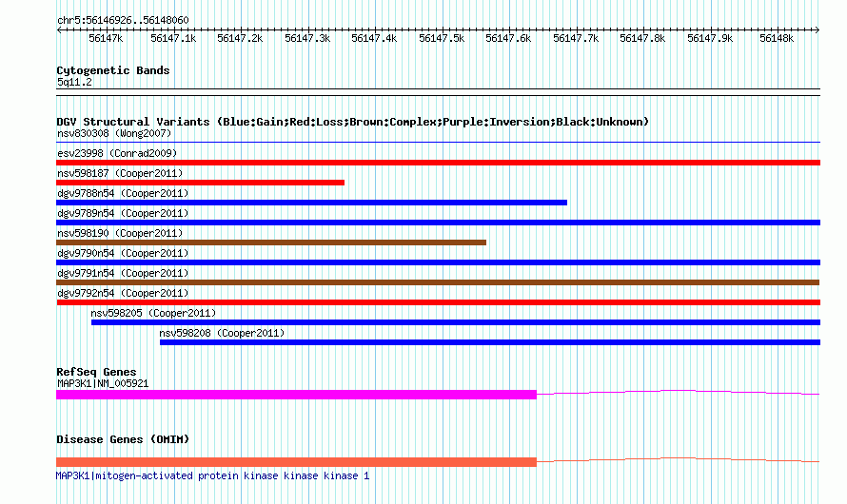Viewport: 847px width, 504px height.
Task: Click the 56147.1k ruler tick label
Action: 173,39
